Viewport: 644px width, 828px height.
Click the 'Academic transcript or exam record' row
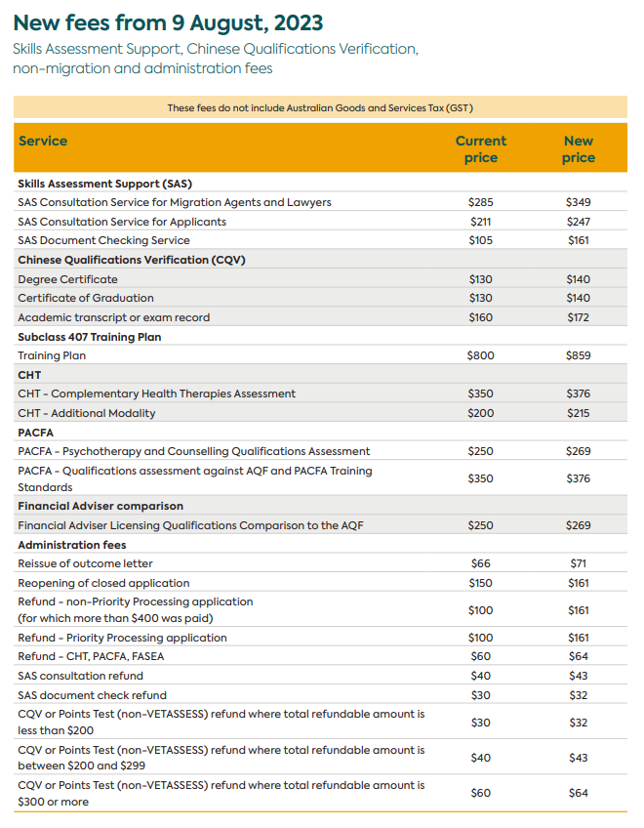tap(113, 317)
